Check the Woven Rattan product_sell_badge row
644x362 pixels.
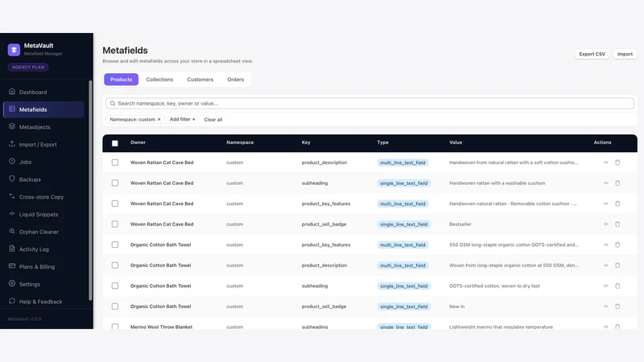(x=115, y=224)
